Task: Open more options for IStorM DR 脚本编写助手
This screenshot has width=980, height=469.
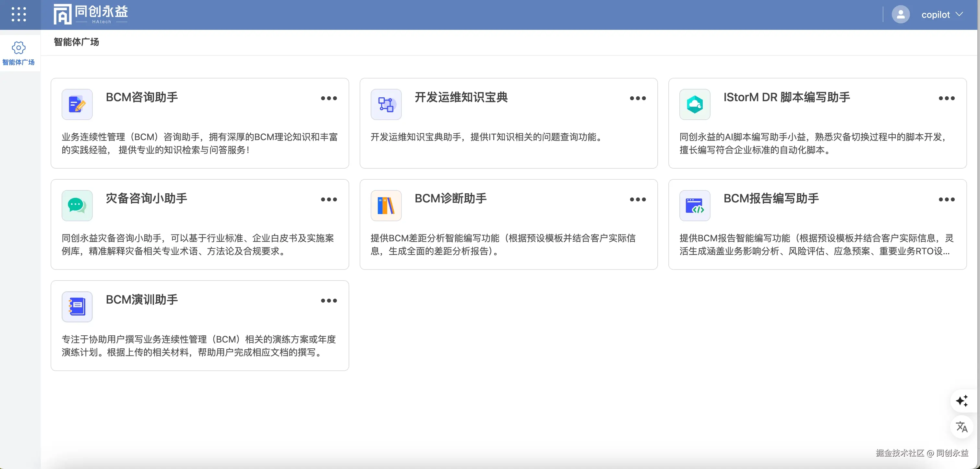Action: click(947, 98)
